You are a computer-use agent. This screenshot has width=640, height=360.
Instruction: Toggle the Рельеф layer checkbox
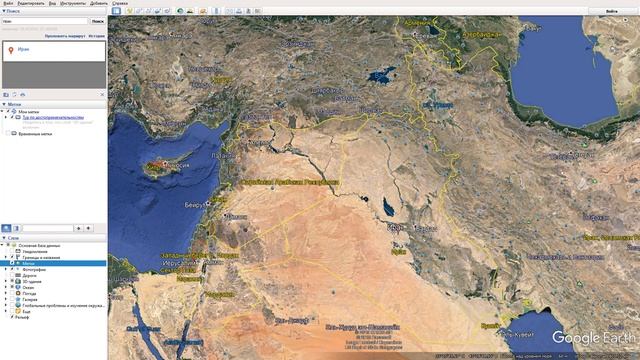[x=12, y=317]
